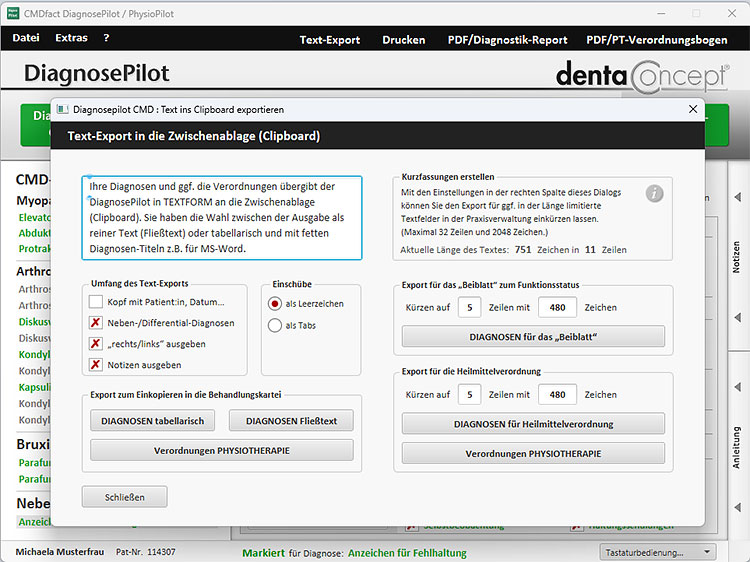Open PDF/Diagnostik-Report
The width and height of the screenshot is (750, 562).
[507, 40]
